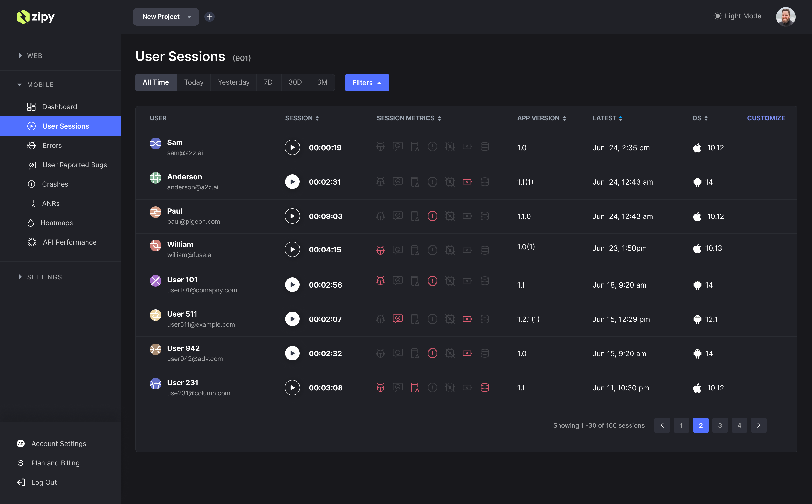Play Anderson's session recording
Image resolution: width=812 pixels, height=504 pixels.
(292, 182)
